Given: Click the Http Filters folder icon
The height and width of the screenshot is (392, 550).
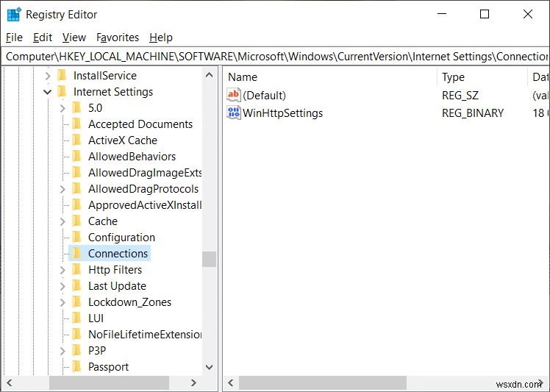Looking at the screenshot, I should point(76,269).
